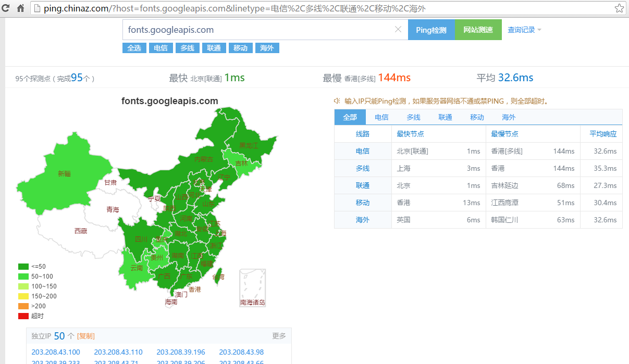629x364 pixels.
Task: Click the 南海诸岛 inset map thumbnail
Action: [x=252, y=288]
